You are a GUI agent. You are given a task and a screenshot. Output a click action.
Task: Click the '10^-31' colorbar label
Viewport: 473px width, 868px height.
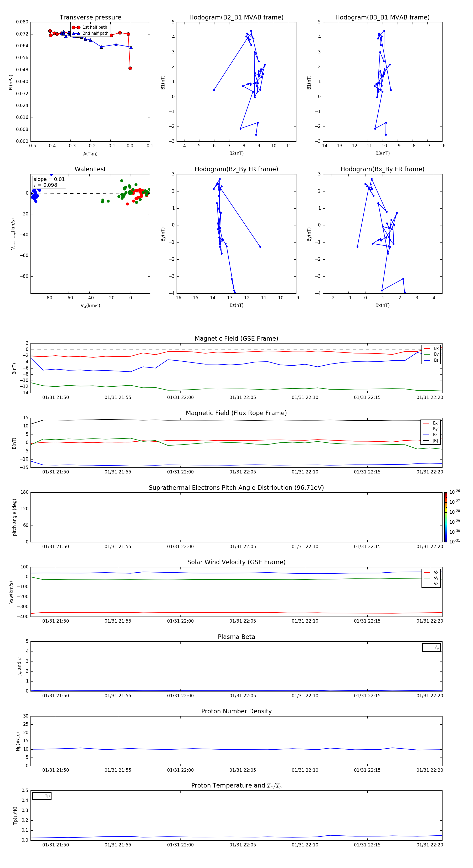tap(455, 542)
